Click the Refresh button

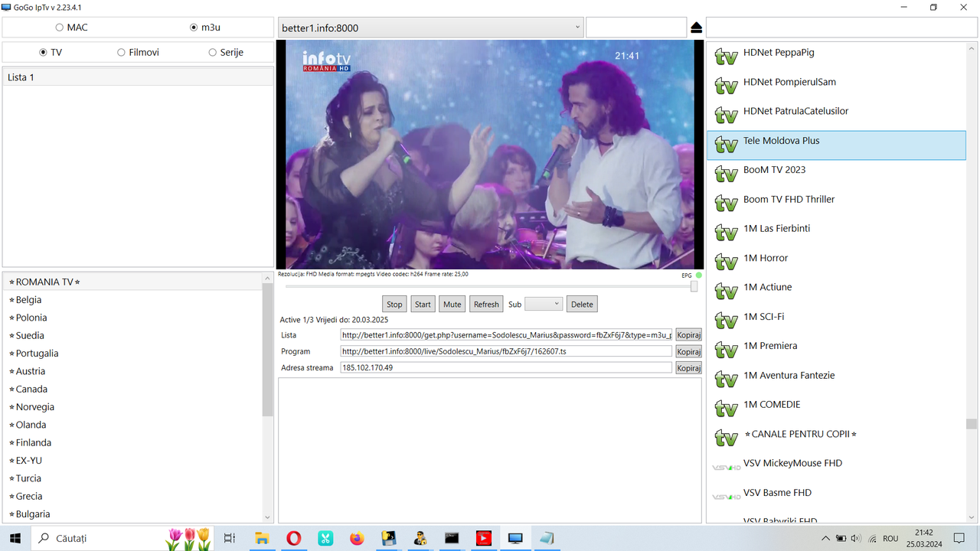click(x=486, y=304)
